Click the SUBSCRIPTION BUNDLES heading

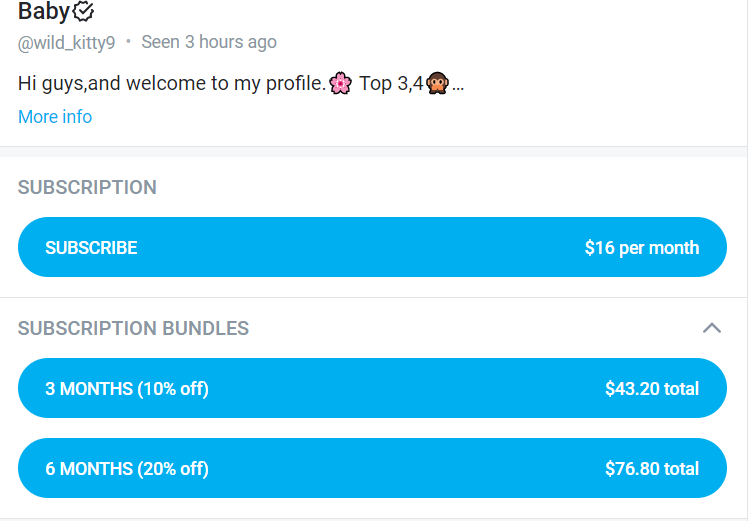click(133, 328)
